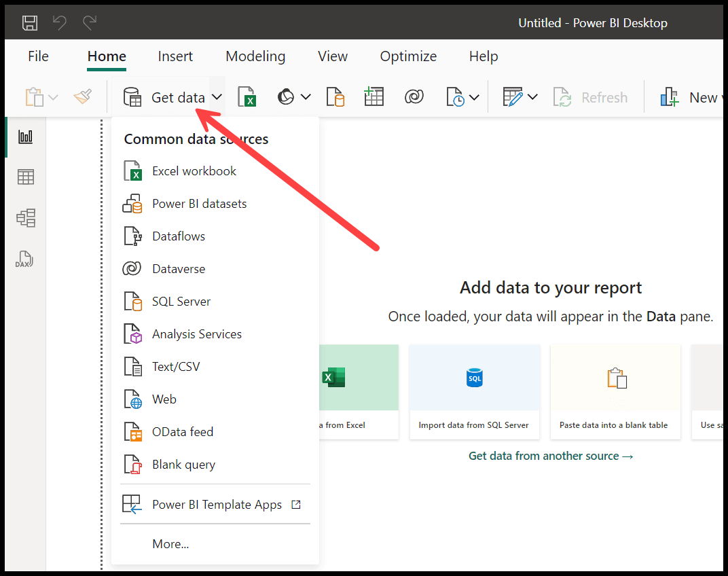Click the SQL Server ribbon icon
The width and height of the screenshot is (728, 576).
click(x=335, y=97)
